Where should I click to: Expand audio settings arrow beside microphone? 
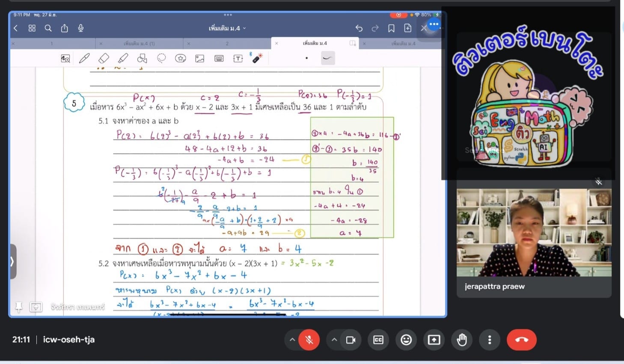click(x=292, y=340)
